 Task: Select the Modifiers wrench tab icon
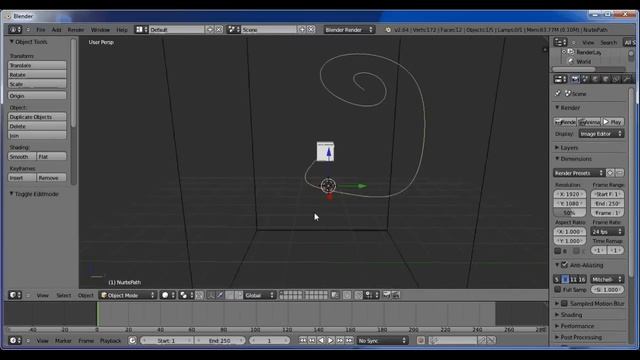pos(627,79)
